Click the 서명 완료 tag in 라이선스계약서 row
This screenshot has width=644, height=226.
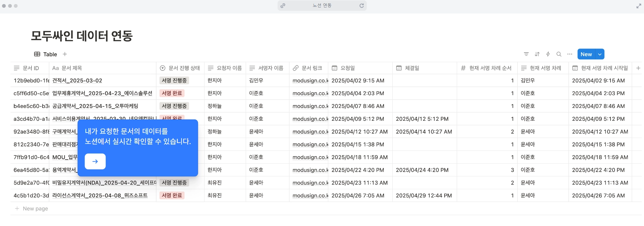[x=172, y=196]
